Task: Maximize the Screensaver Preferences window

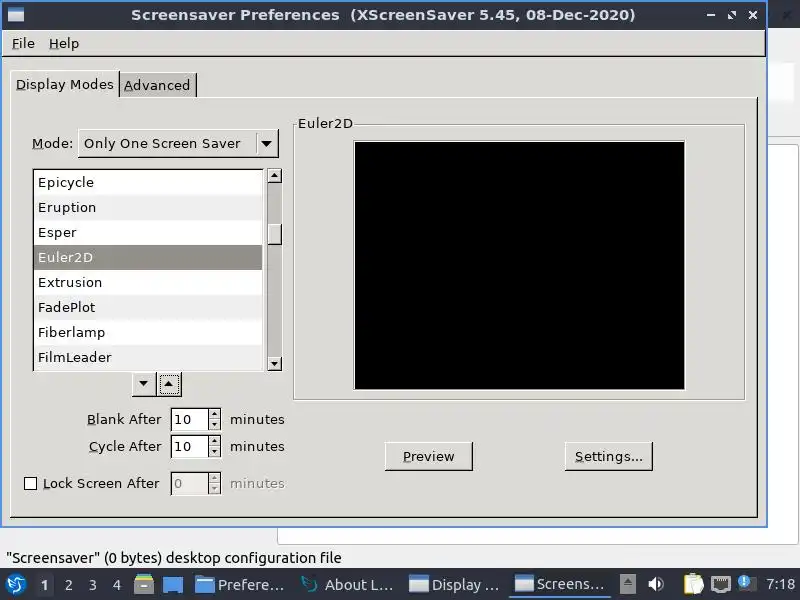Action: click(732, 15)
